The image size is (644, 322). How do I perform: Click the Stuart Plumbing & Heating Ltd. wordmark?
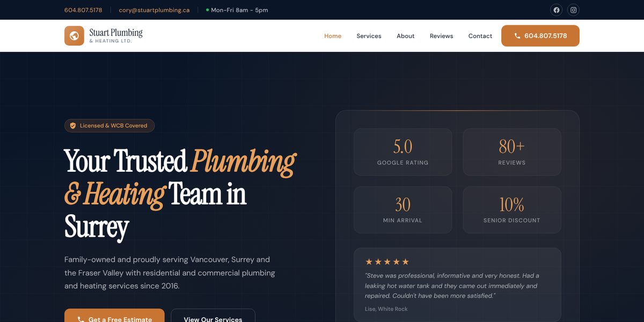[116, 35]
